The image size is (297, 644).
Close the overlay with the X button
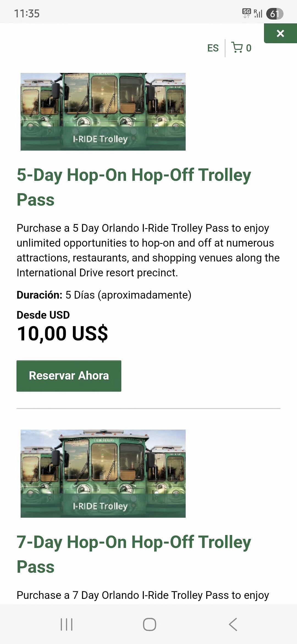[280, 33]
